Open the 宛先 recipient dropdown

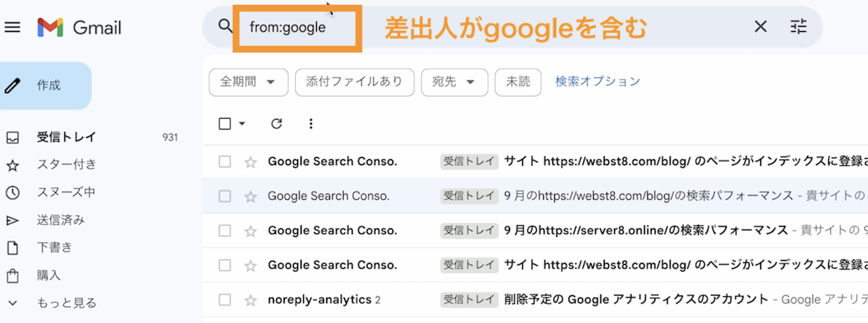coord(454,83)
